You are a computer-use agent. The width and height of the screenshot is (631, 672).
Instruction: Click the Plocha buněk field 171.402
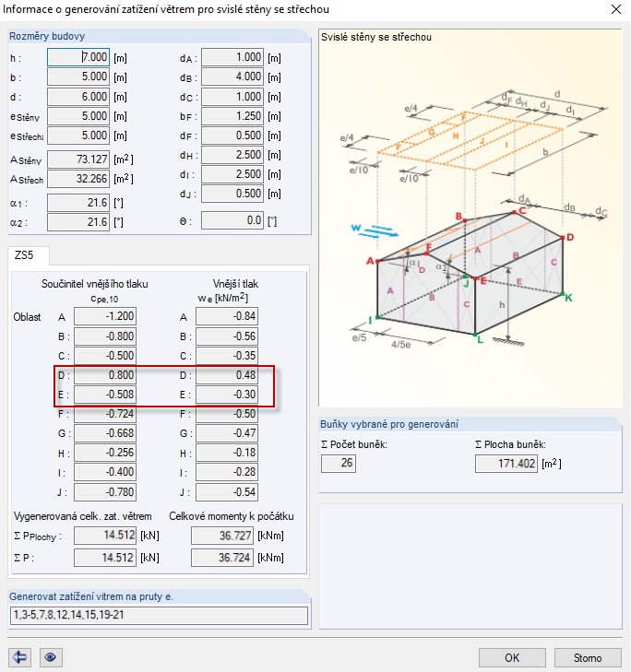(x=506, y=464)
